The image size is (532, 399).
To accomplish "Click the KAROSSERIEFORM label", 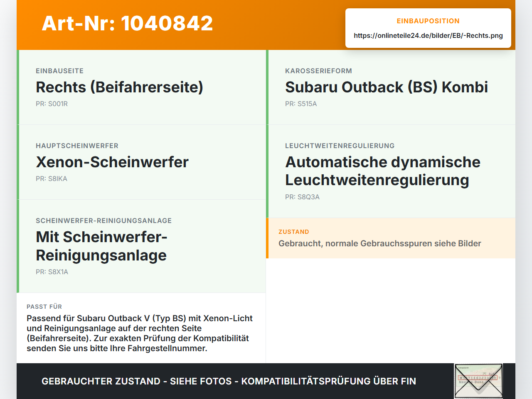I will 318,71.
